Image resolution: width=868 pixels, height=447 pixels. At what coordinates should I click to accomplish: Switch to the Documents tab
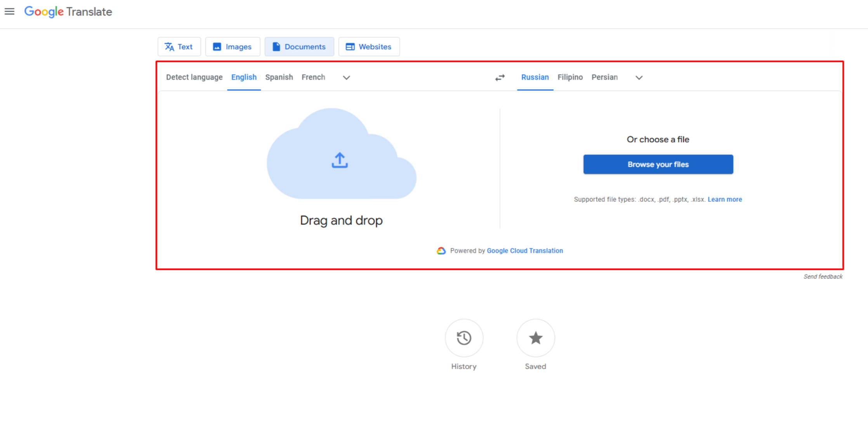tap(299, 46)
